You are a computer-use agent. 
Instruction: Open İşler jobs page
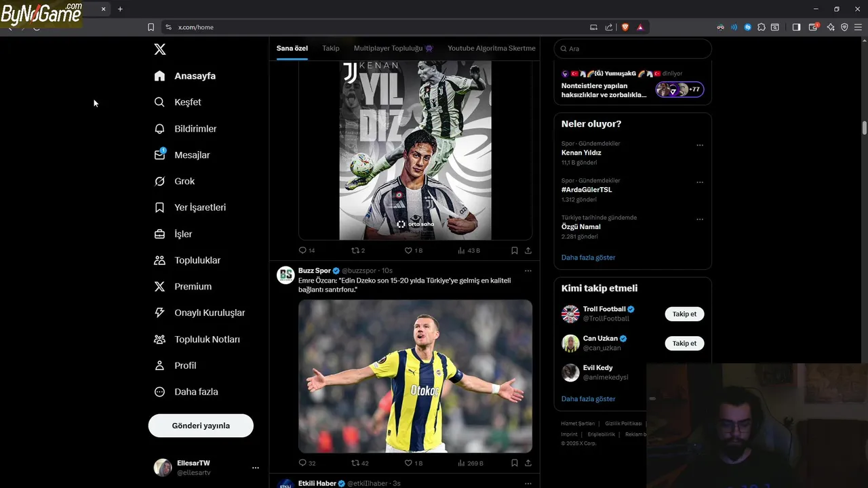click(173, 234)
